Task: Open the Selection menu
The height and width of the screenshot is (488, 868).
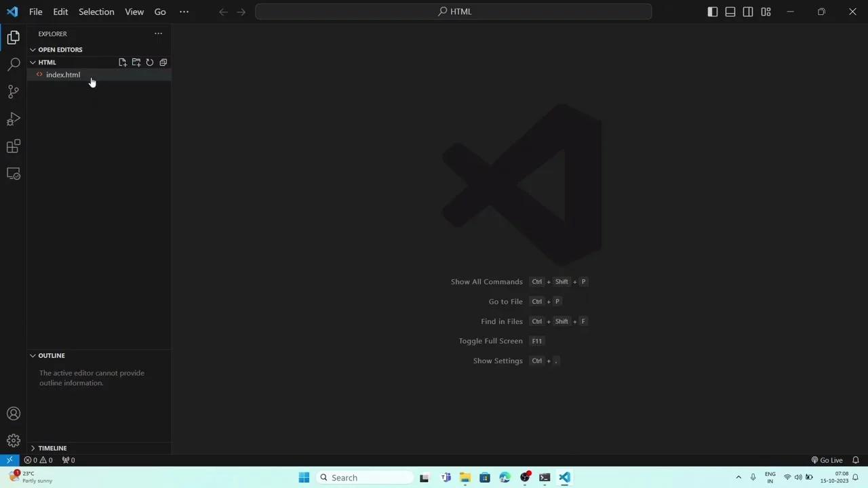Action: (x=96, y=12)
